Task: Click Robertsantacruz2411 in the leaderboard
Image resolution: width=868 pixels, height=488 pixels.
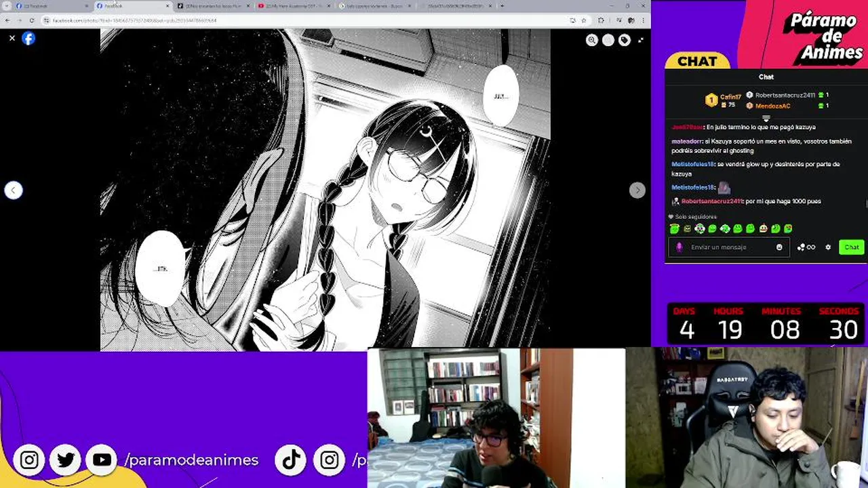Action: pos(785,96)
